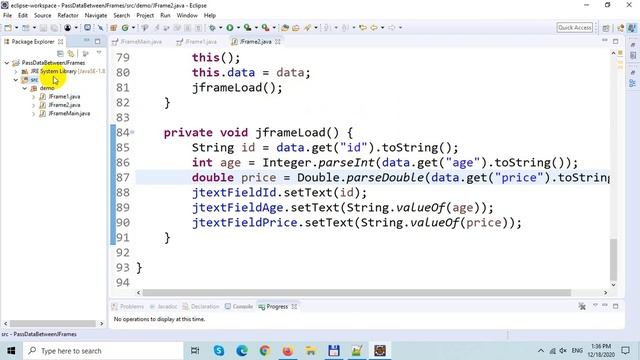Click the Debug bug icon in toolbar
The width and height of the screenshot is (640, 360).
pyautogui.click(x=212, y=28)
